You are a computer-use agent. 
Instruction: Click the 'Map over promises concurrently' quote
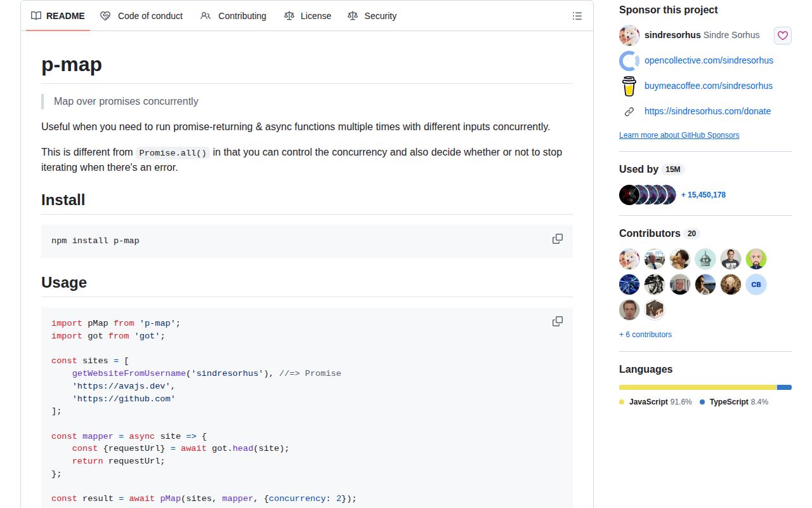(x=126, y=102)
